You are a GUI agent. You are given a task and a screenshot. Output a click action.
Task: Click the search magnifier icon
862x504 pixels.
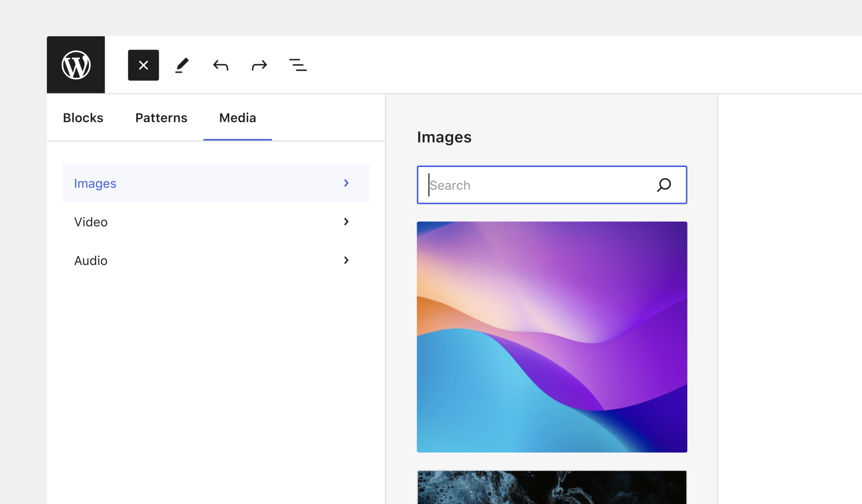(663, 185)
